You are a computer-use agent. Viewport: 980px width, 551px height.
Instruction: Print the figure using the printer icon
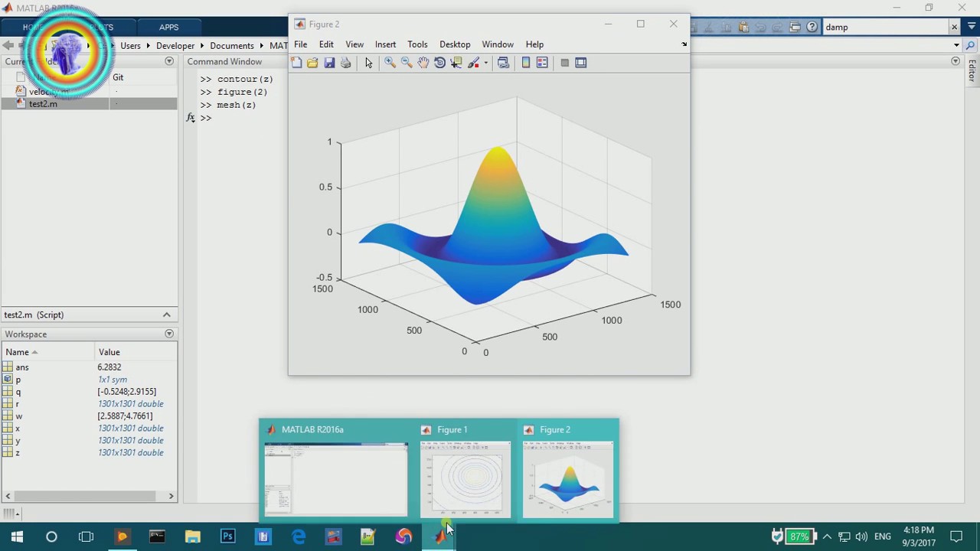pos(345,63)
